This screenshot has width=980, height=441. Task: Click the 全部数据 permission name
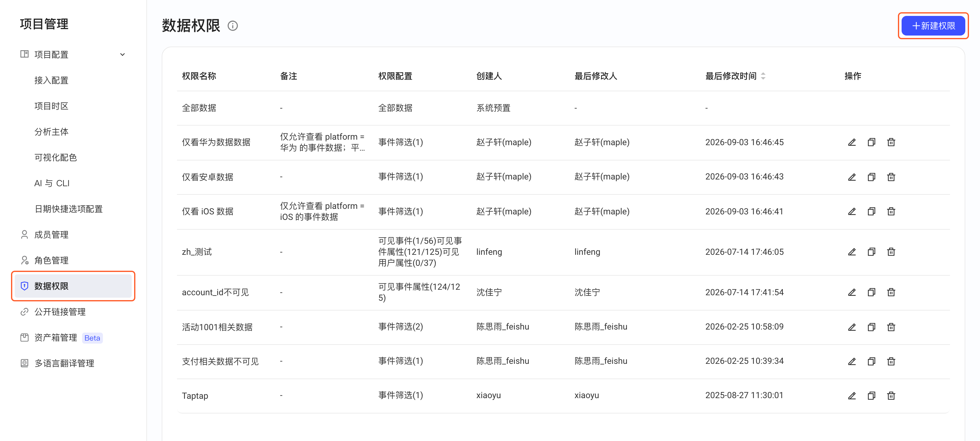pos(199,108)
